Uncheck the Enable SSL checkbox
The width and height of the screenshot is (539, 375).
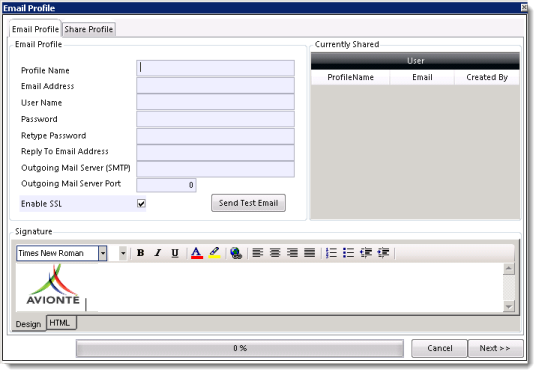[x=141, y=203]
